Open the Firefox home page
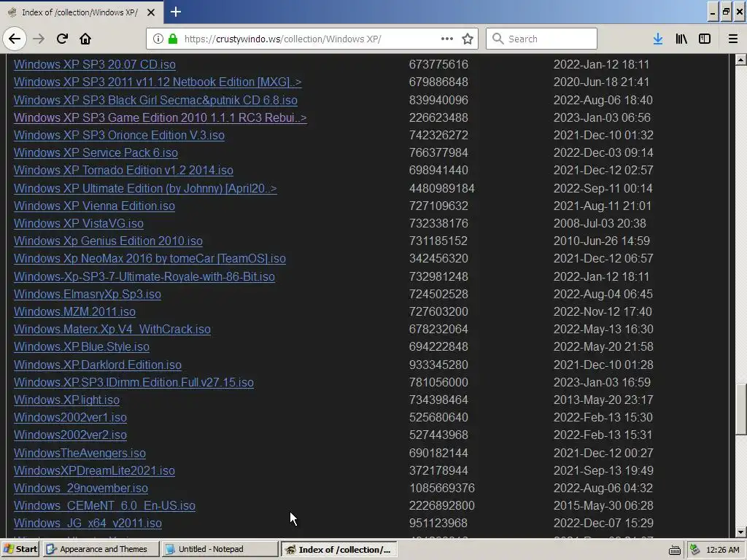 click(x=85, y=39)
